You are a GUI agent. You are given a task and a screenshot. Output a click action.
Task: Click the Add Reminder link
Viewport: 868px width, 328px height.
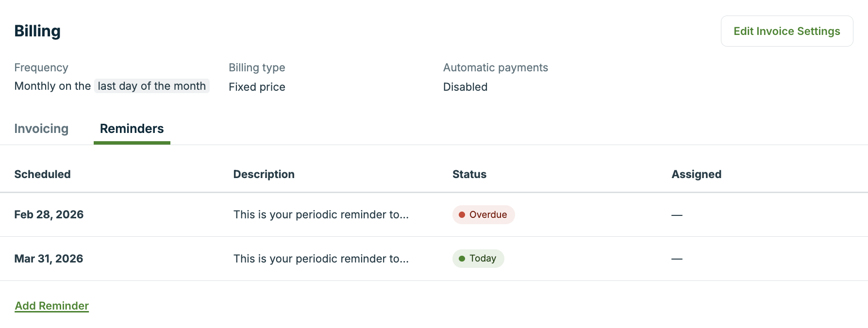pyautogui.click(x=52, y=306)
